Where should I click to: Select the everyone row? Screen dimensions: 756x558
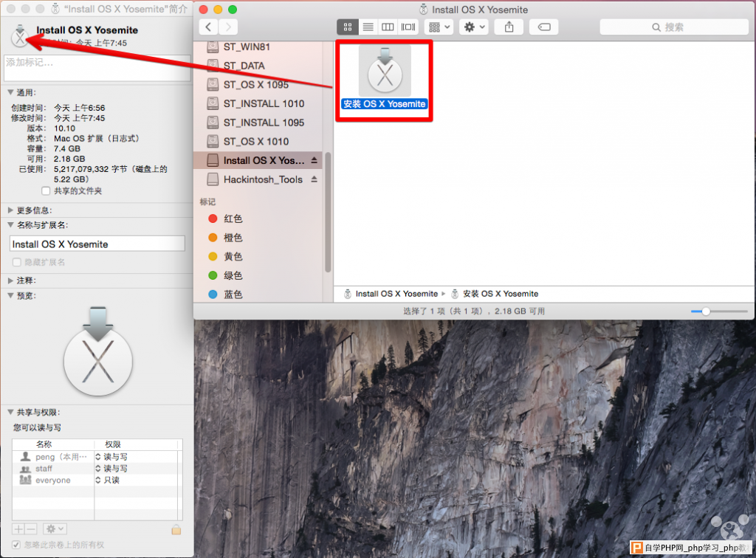tap(98, 480)
